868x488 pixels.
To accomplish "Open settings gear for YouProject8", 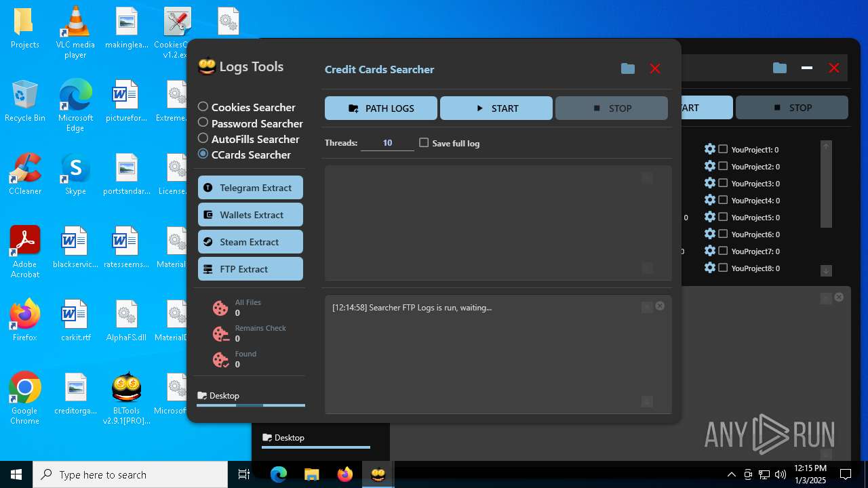I will coord(710,268).
